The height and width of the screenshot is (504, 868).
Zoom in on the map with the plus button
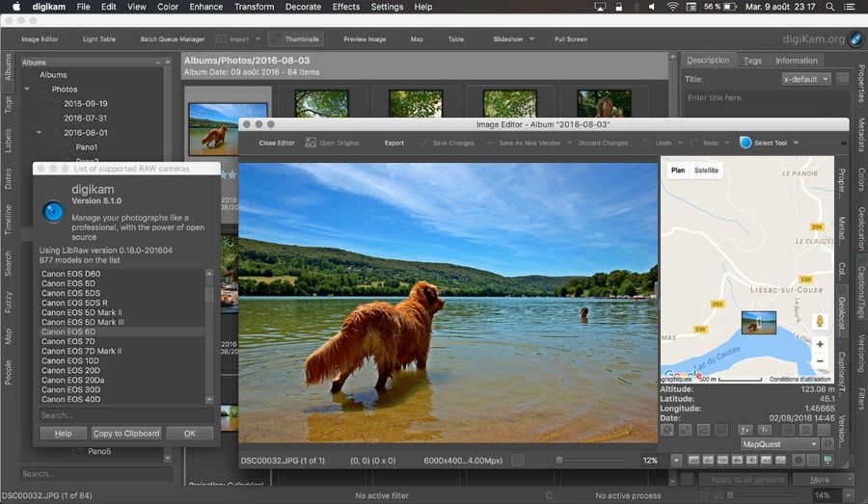coord(820,344)
